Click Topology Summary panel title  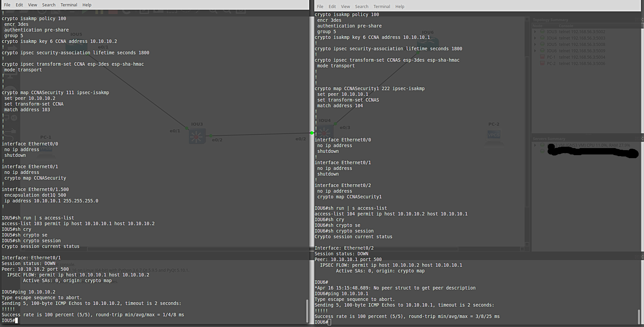click(x=550, y=20)
